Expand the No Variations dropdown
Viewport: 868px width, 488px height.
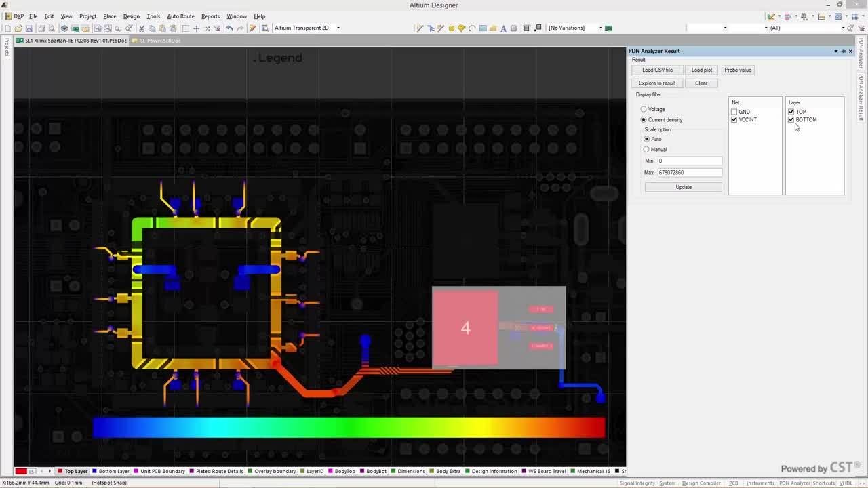point(600,28)
